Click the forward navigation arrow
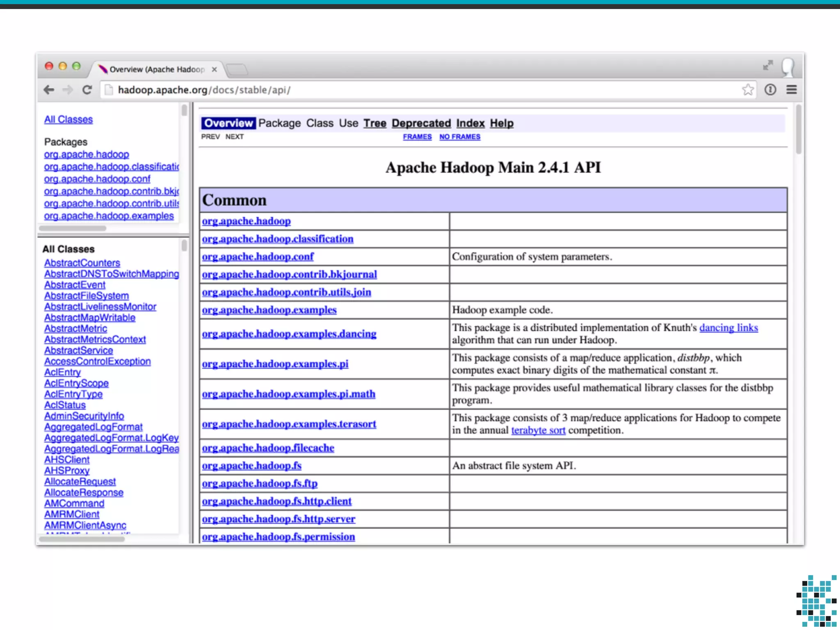Viewport: 840px width, 630px height. click(x=68, y=90)
